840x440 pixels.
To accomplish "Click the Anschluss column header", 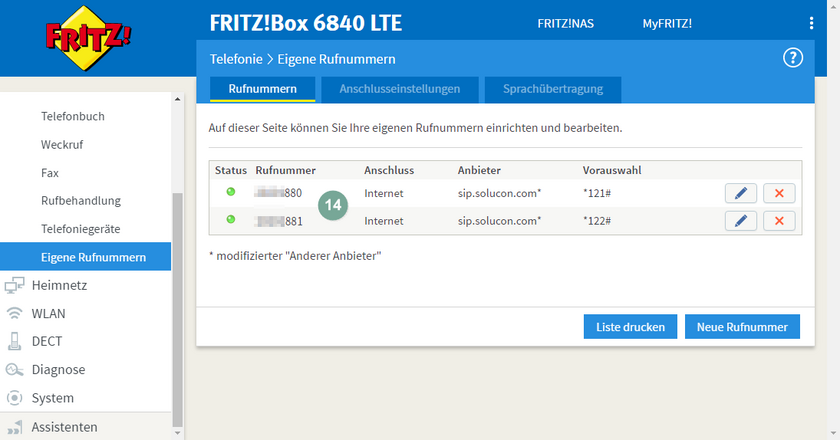I will [389, 170].
